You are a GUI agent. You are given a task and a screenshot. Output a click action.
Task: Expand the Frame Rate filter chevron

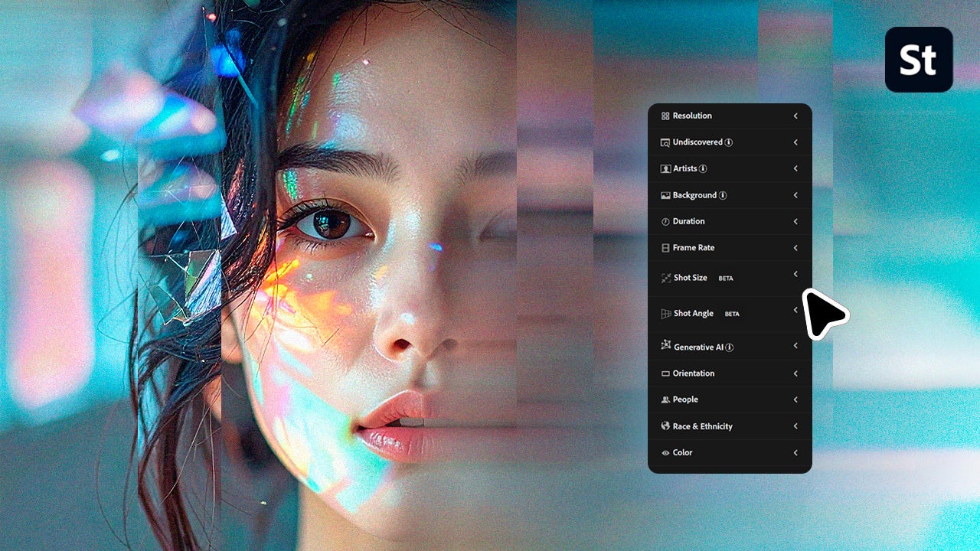[x=795, y=248]
